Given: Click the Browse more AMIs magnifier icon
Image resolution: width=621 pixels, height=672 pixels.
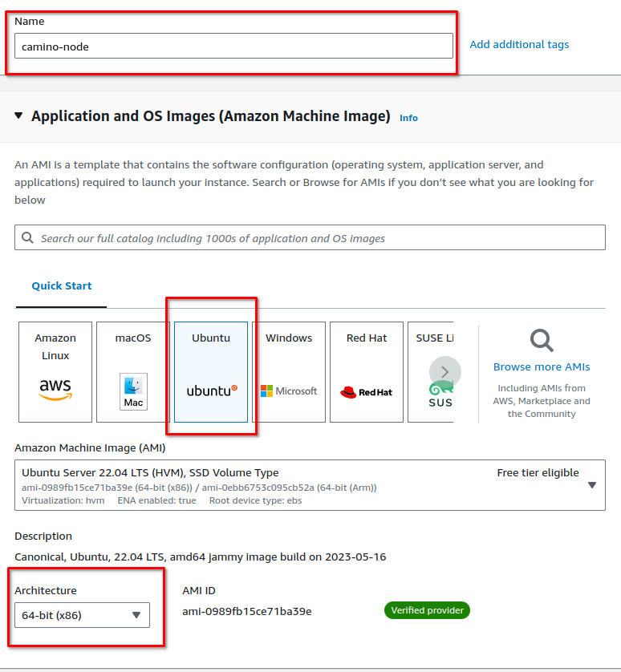Looking at the screenshot, I should coord(542,340).
